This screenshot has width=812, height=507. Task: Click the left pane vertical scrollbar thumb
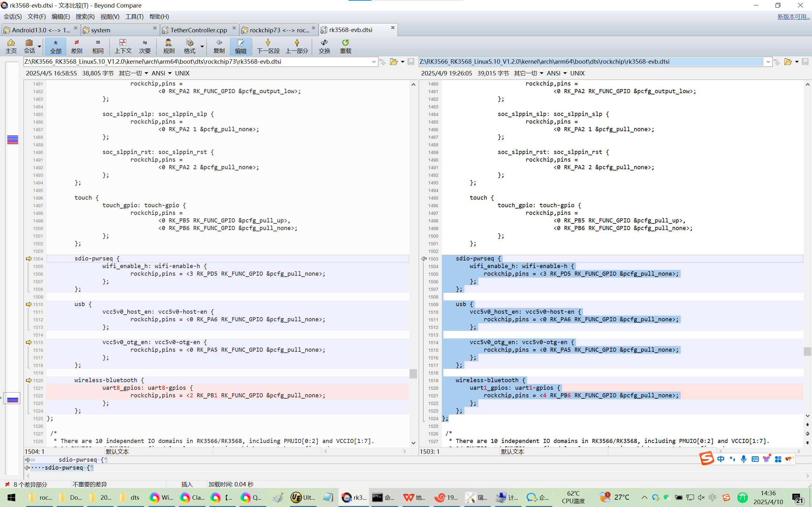[x=413, y=373]
